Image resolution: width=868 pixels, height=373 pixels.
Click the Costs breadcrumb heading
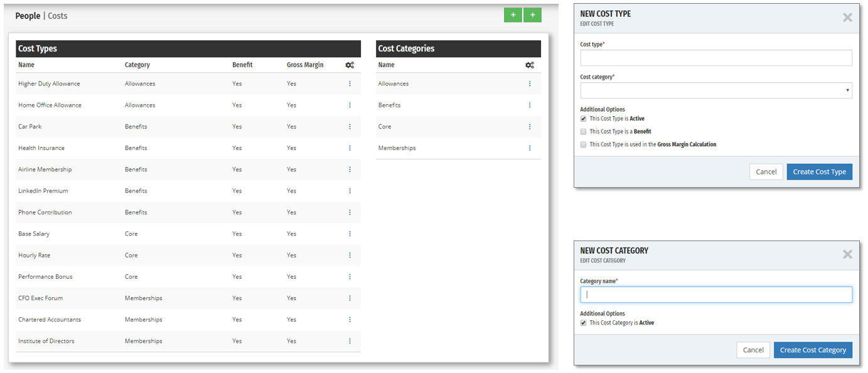(58, 16)
